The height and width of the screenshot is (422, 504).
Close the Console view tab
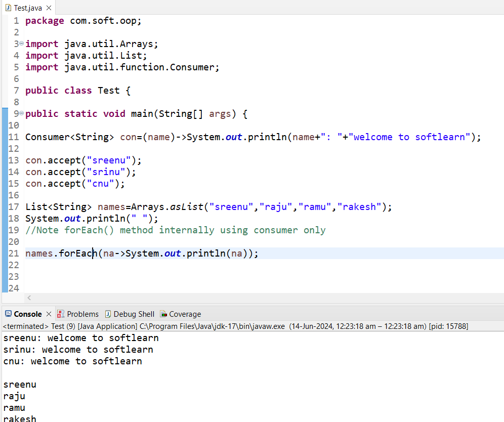[x=49, y=314]
